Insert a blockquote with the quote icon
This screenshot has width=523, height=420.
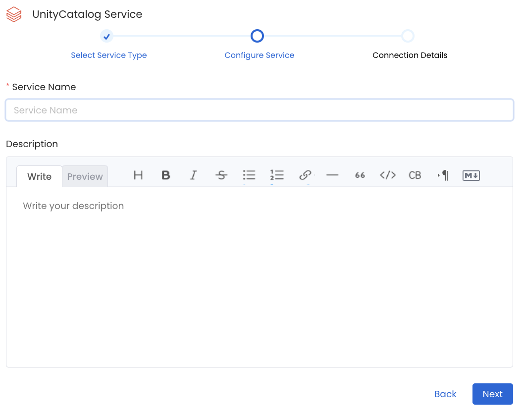click(360, 175)
